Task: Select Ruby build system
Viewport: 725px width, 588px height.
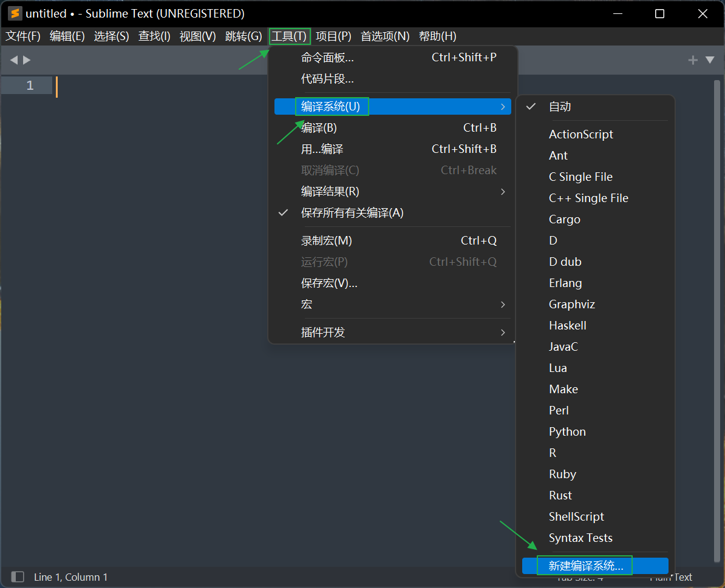Action: point(595,475)
